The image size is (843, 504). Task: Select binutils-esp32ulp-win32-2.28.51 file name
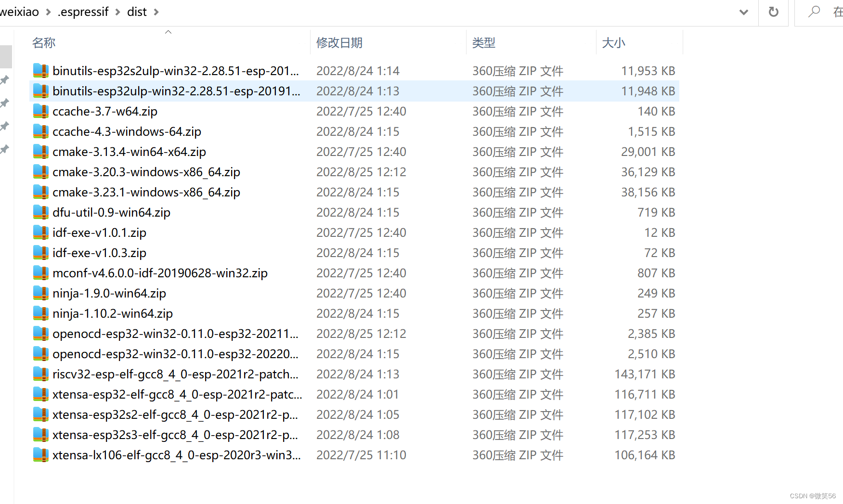coord(176,91)
